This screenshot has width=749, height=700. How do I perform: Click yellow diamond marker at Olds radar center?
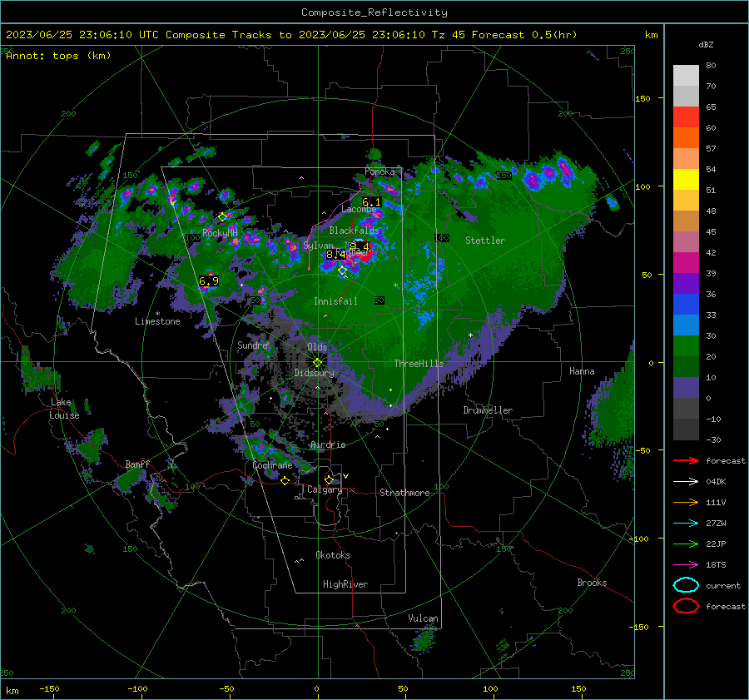coord(317,362)
